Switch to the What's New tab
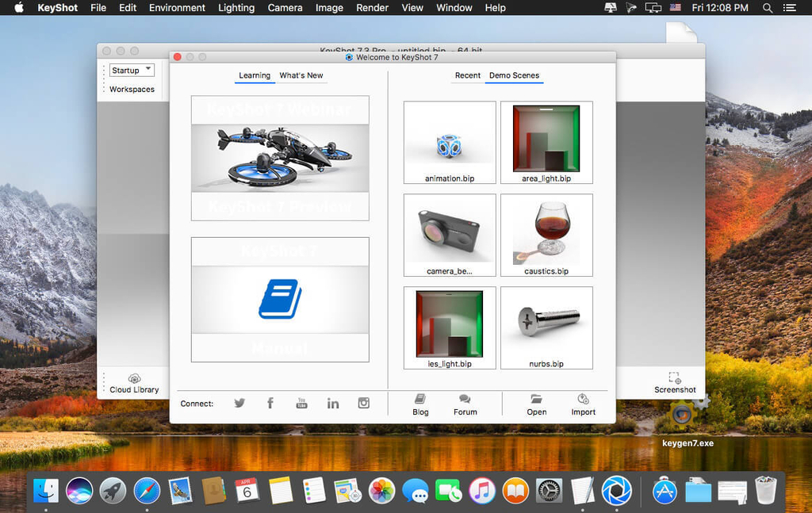The image size is (812, 513). pyautogui.click(x=301, y=75)
